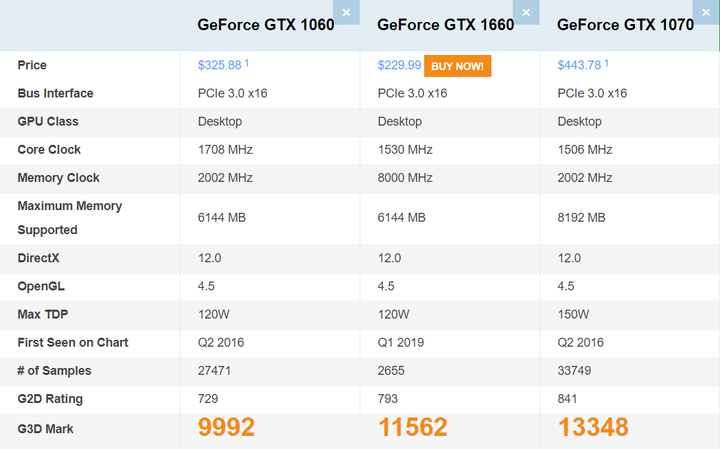Screen dimensions: 720x449
Task: Click the 8000 MHz Memory Clock value
Action: pyautogui.click(x=405, y=178)
